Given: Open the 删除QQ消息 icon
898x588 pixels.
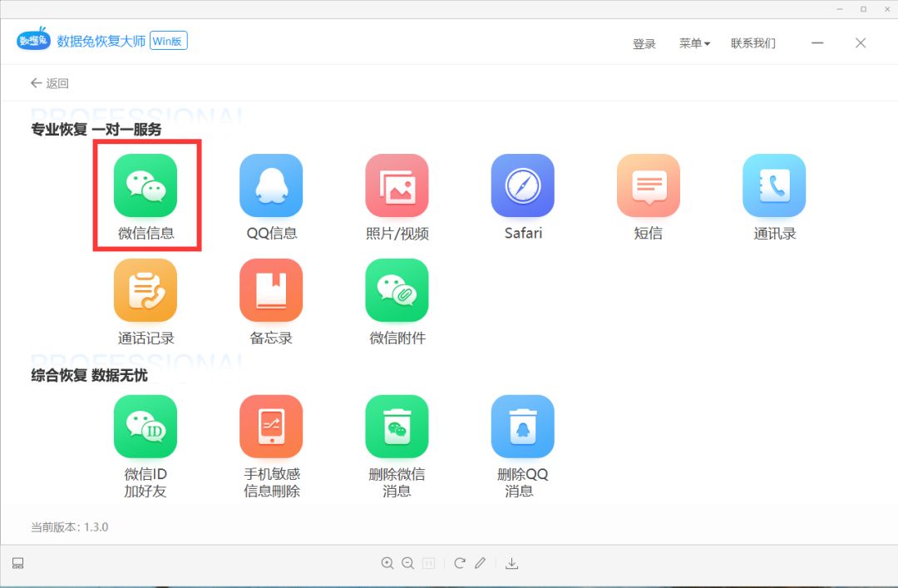Looking at the screenshot, I should pos(522,427).
